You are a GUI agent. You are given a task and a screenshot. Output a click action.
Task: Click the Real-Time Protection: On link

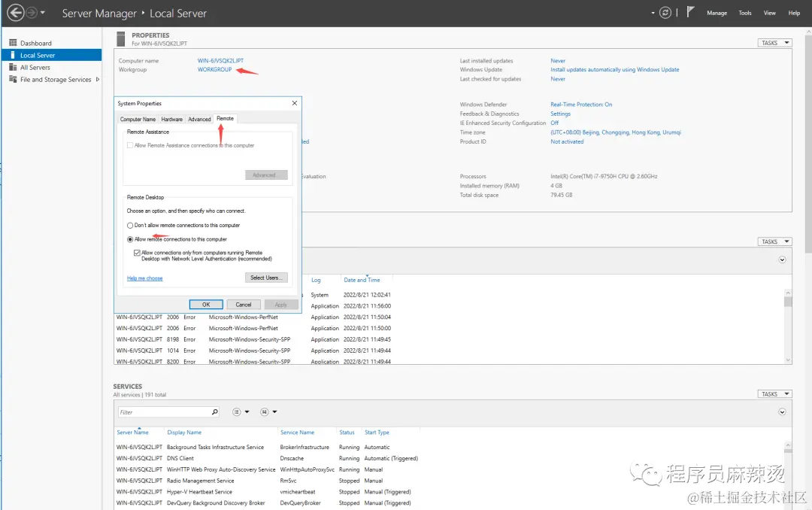coord(581,104)
